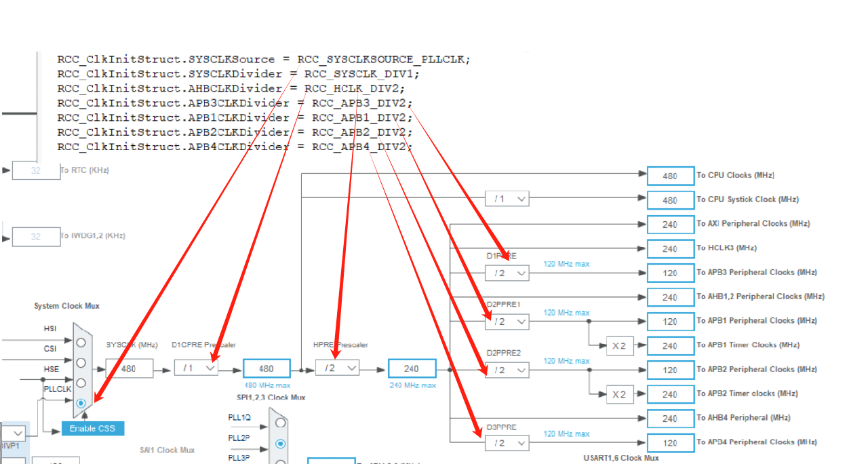The image size is (868, 464).
Task: Click the To APB3 Peripheral Clocks value box
Action: [671, 273]
